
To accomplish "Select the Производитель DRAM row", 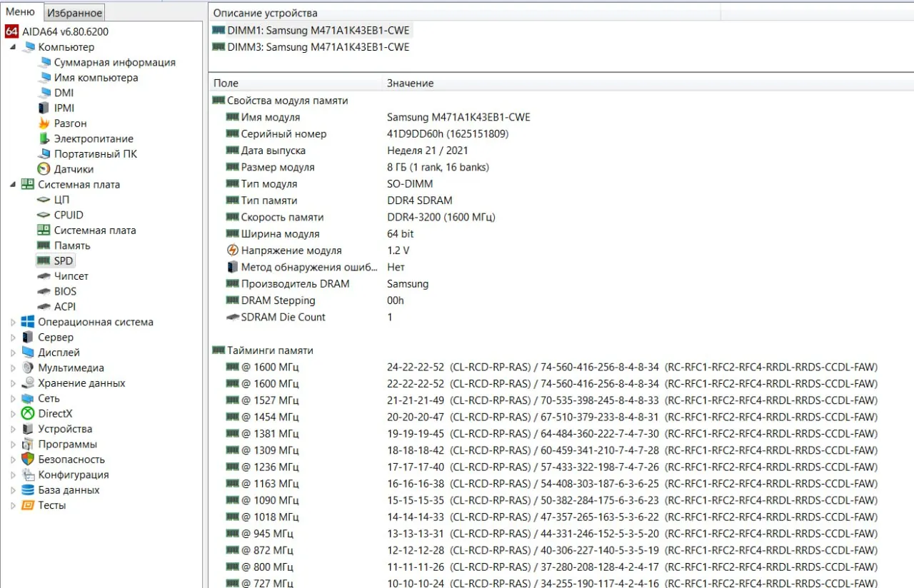I will tap(561, 283).
